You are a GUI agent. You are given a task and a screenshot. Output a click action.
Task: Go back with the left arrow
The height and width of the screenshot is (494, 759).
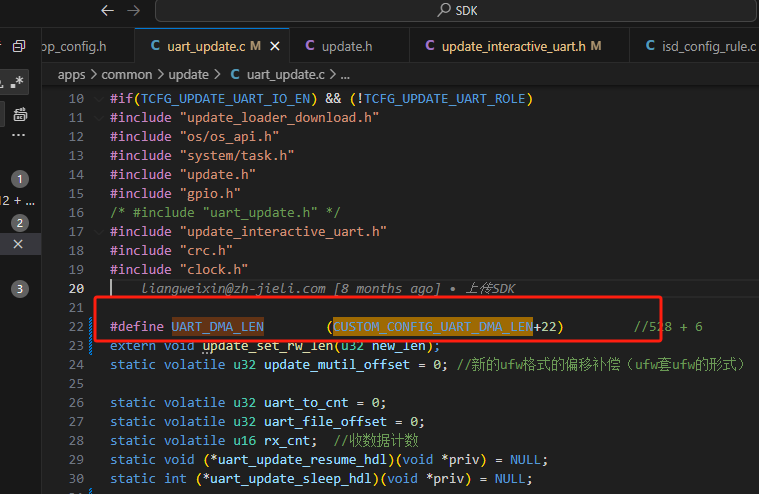[107, 10]
